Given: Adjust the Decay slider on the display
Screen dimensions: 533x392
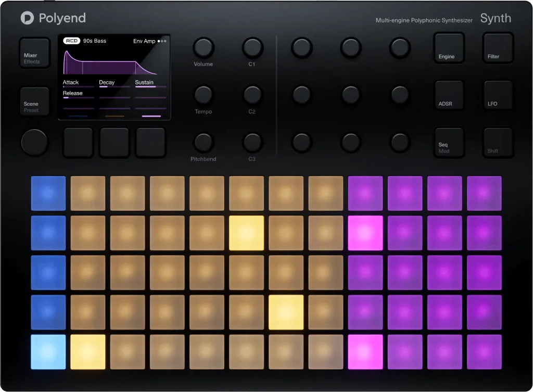Looking at the screenshot, I should coord(114,87).
